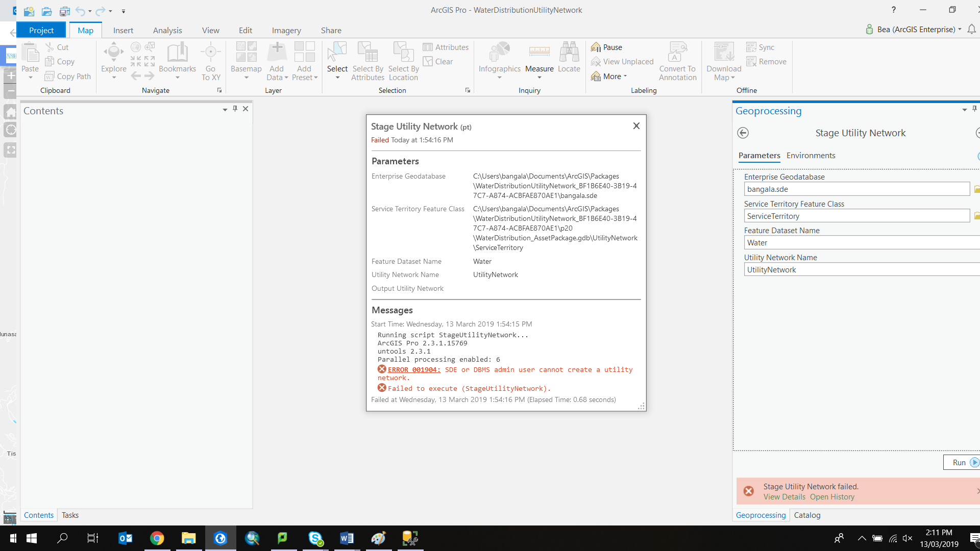Browse for Enterprise Geodatabase folder
The image size is (980, 551).
point(976,189)
